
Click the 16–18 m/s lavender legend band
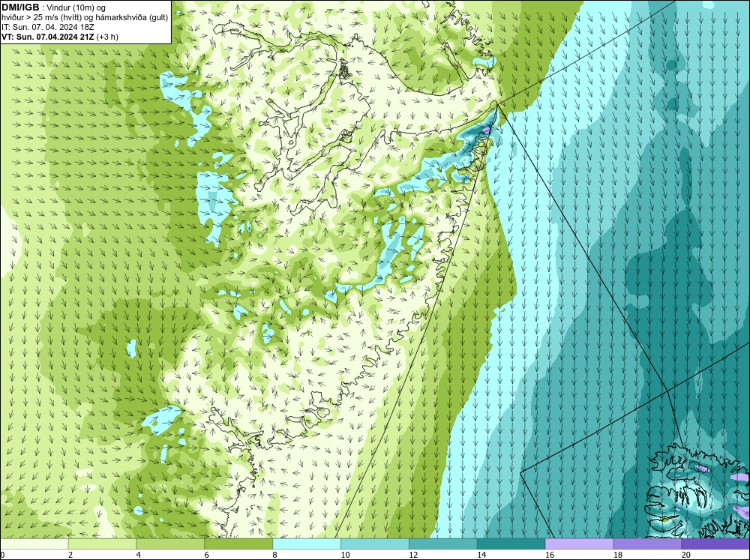579,544
